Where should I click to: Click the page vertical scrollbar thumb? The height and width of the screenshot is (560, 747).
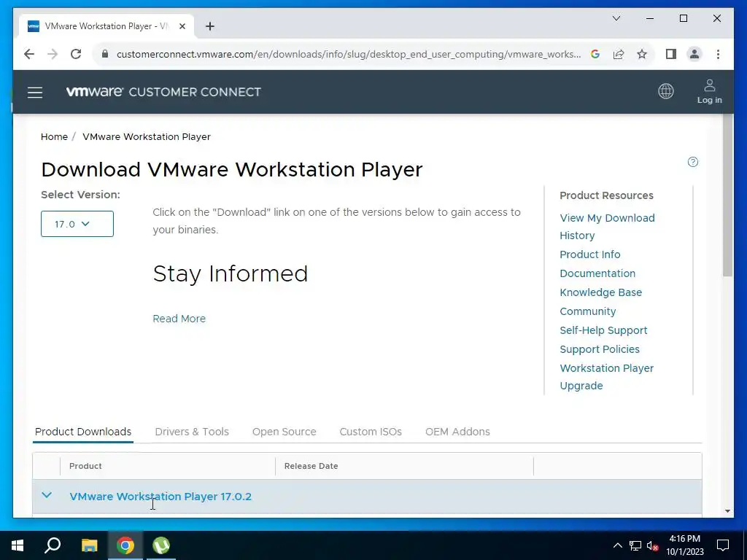pyautogui.click(x=727, y=195)
